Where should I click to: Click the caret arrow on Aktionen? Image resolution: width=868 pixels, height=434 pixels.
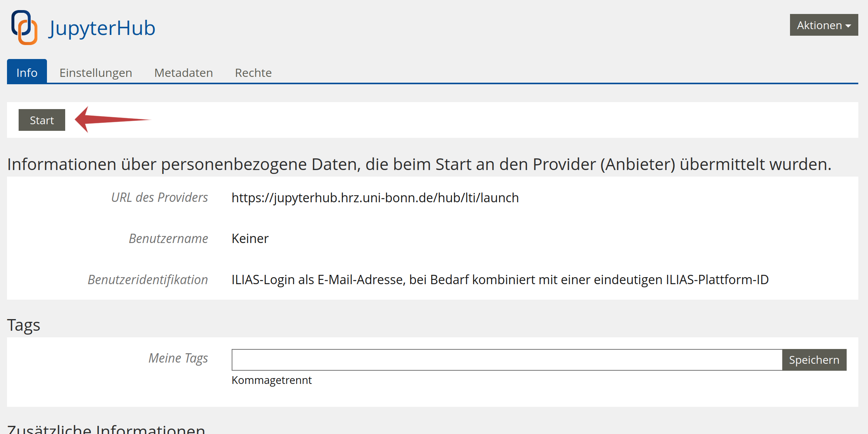tap(849, 26)
